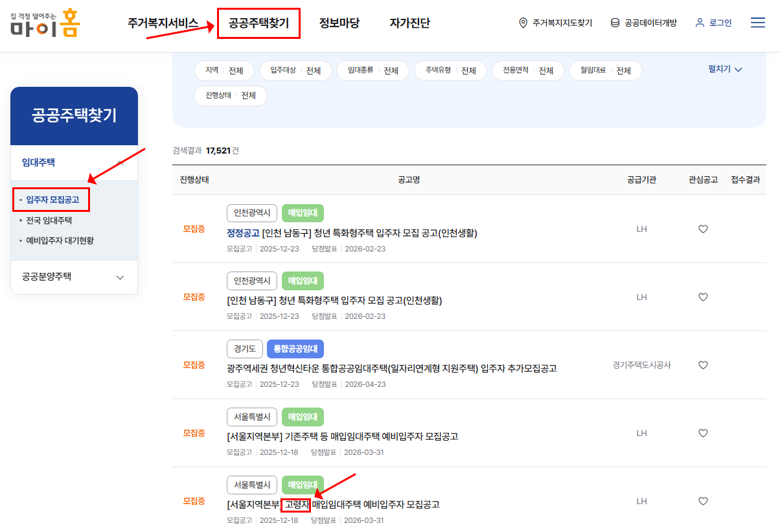This screenshot has height=532, width=780.
Task: Click the 로그인 link
Action: click(x=720, y=23)
